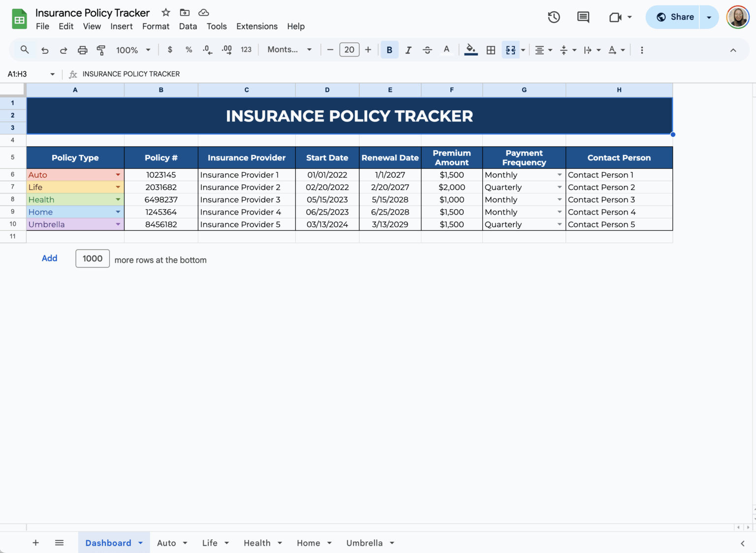
Task: Open more number formats (123)
Action: (x=246, y=50)
